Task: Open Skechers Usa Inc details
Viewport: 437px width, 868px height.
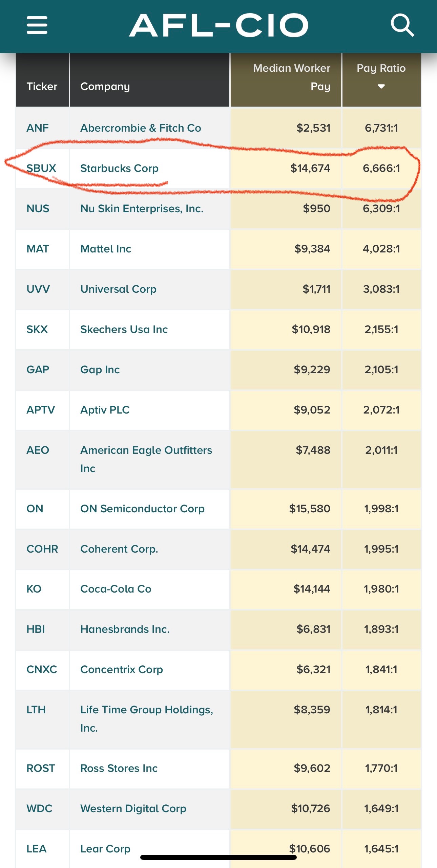Action: tap(124, 329)
